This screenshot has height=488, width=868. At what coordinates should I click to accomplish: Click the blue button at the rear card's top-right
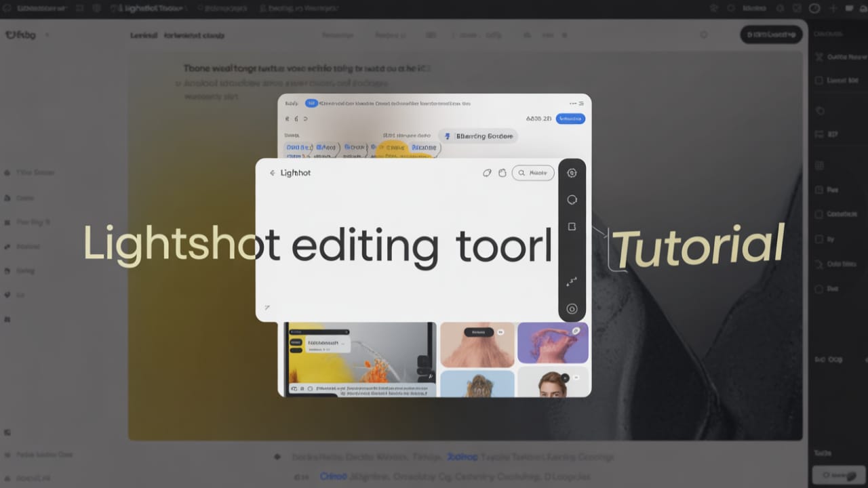pos(570,119)
